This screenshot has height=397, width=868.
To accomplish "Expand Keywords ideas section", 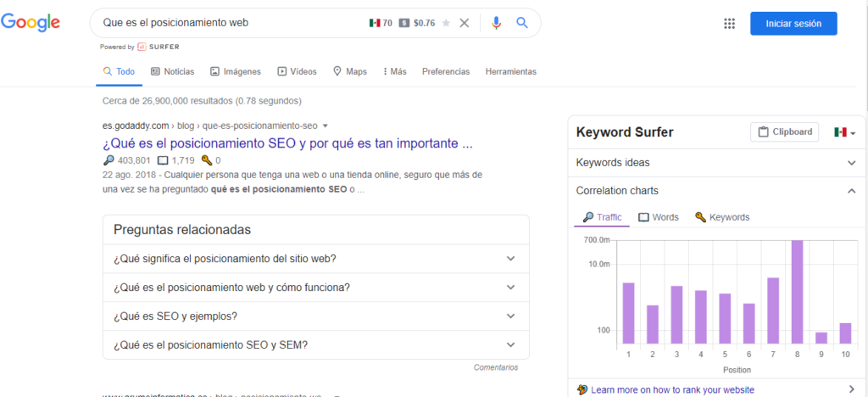I will 717,163.
